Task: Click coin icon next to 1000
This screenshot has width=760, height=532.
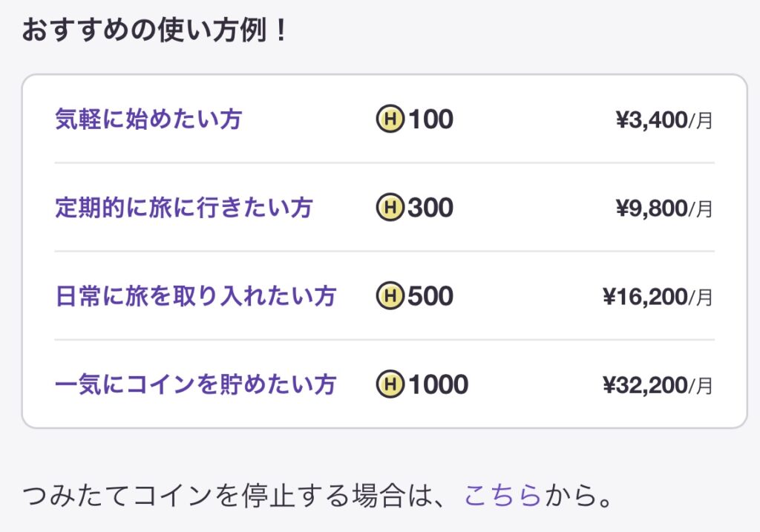Action: click(390, 384)
